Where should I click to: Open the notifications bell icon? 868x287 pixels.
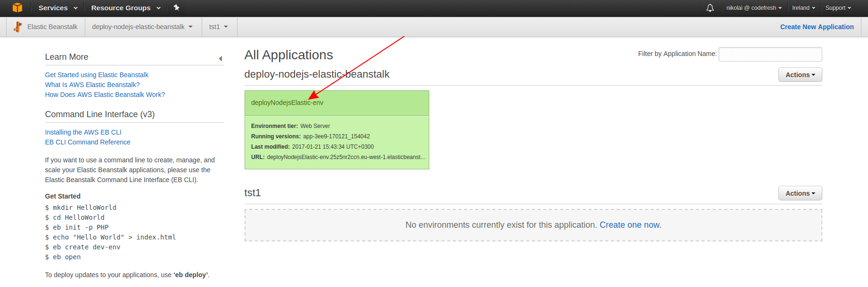pos(710,8)
